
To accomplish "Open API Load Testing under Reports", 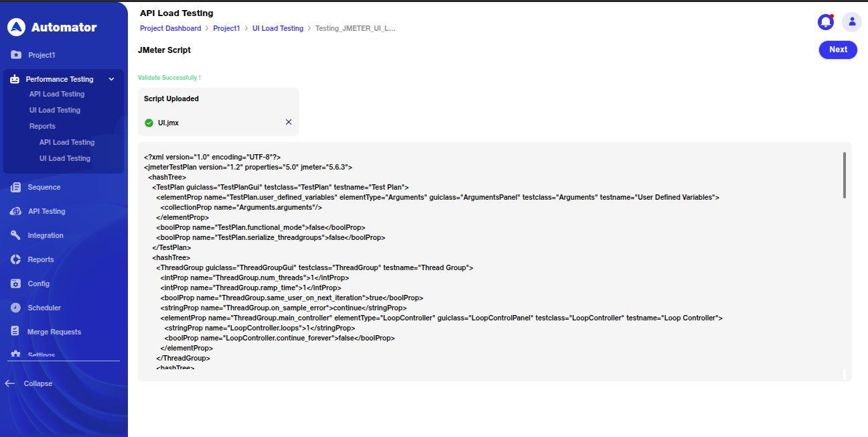I will (67, 143).
